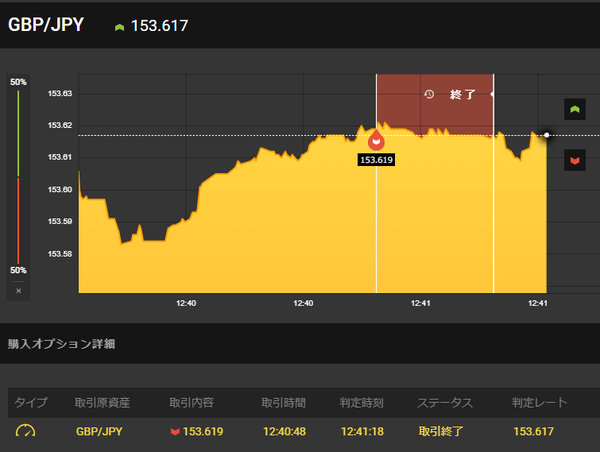Image resolution: width=600 pixels, height=452 pixels.
Task: Click the 終了 label in red zone
Action: coord(463,94)
